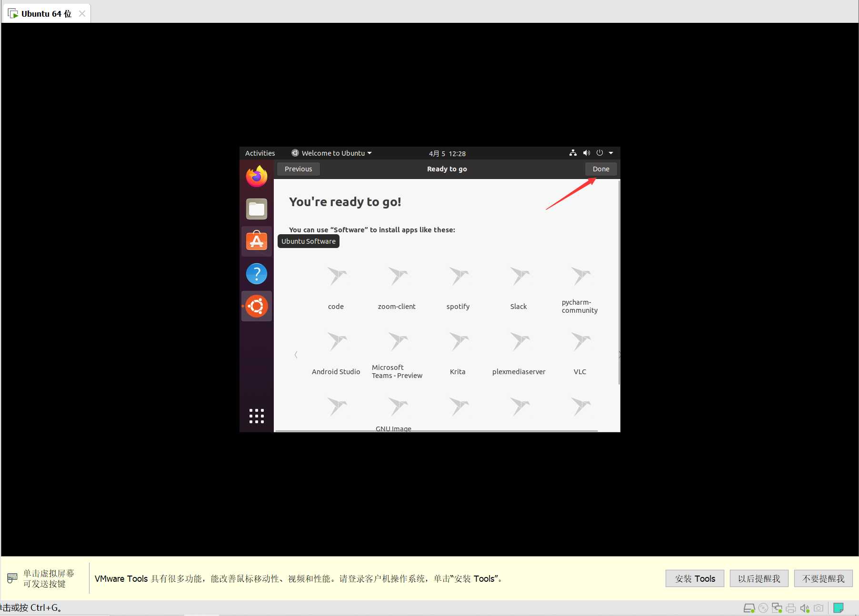Expand the system menu arrow in top bar
The width and height of the screenshot is (859, 616).
611,153
